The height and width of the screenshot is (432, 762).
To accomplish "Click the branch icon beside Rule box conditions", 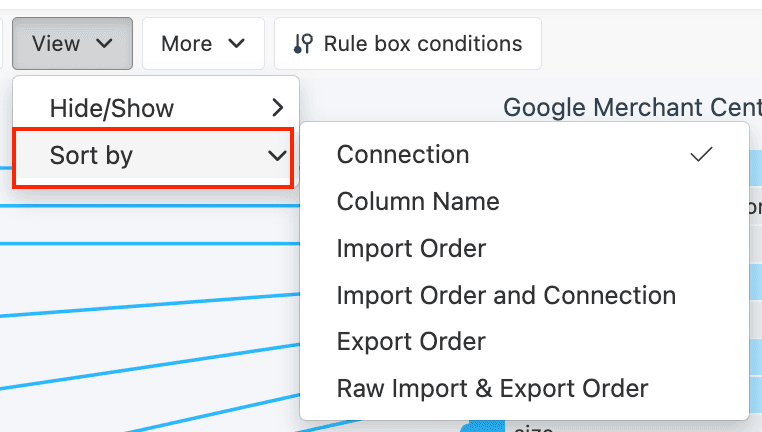I will pos(302,44).
